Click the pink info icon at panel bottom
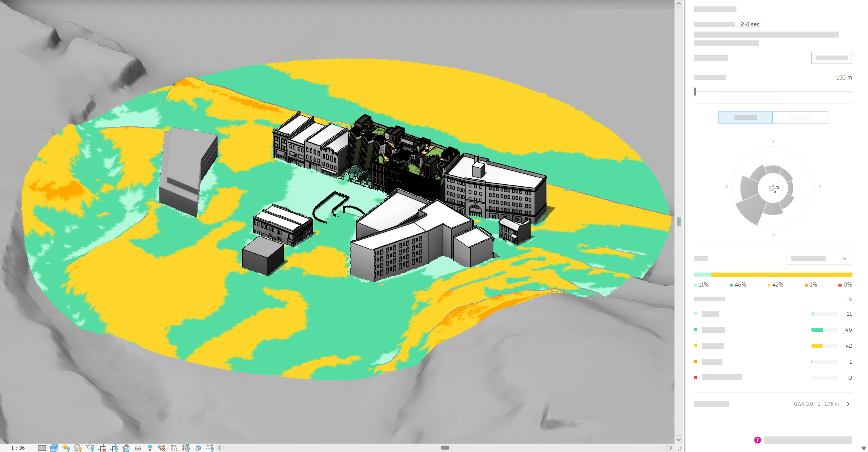 [x=758, y=440]
